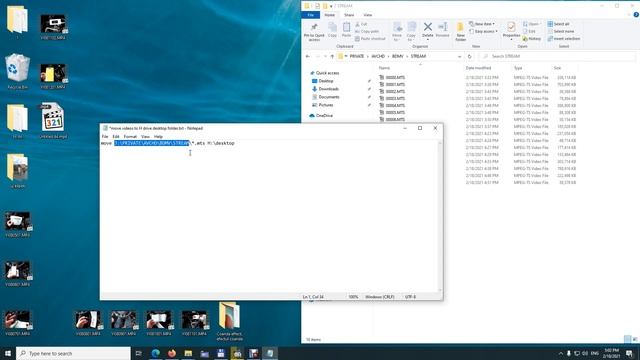640x360 pixels.
Task: Switch Explorer to large icons view button
Action: tap(635, 340)
